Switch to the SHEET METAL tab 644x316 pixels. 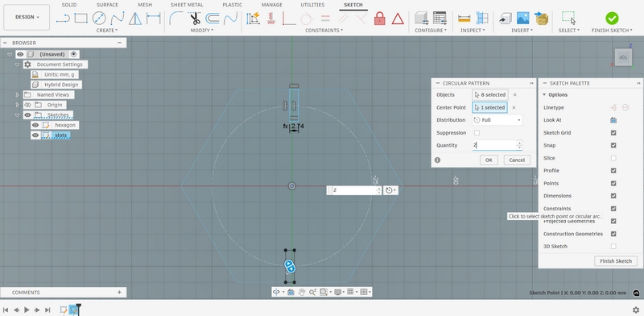(188, 5)
